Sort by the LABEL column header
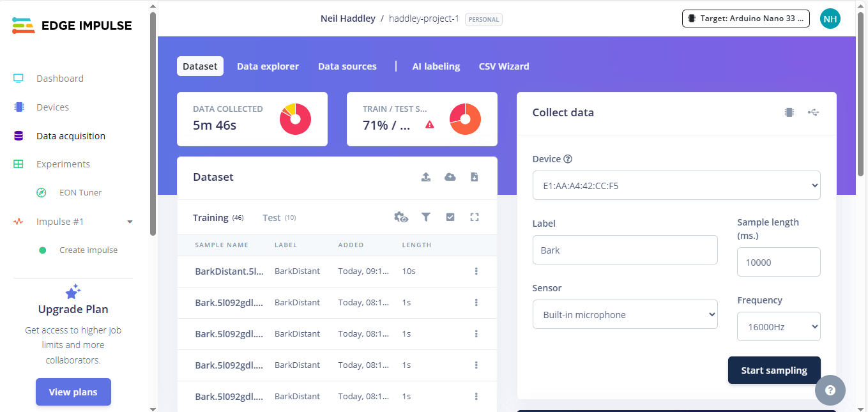The height and width of the screenshot is (412, 868). click(286, 245)
